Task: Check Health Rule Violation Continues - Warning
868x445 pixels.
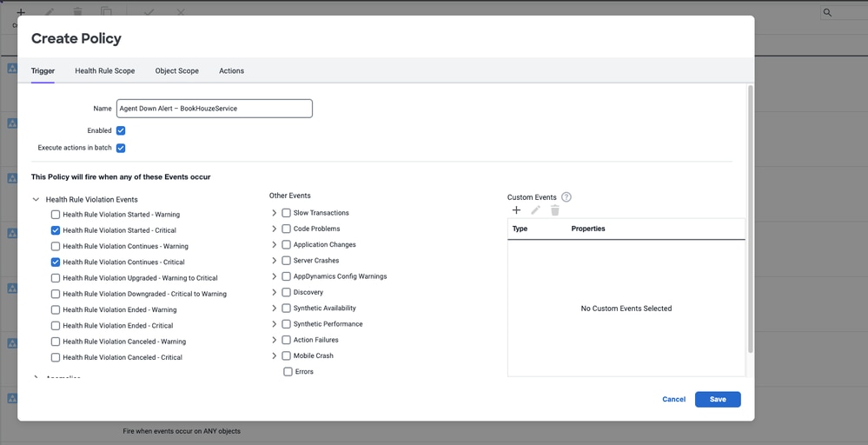Action: [x=56, y=246]
